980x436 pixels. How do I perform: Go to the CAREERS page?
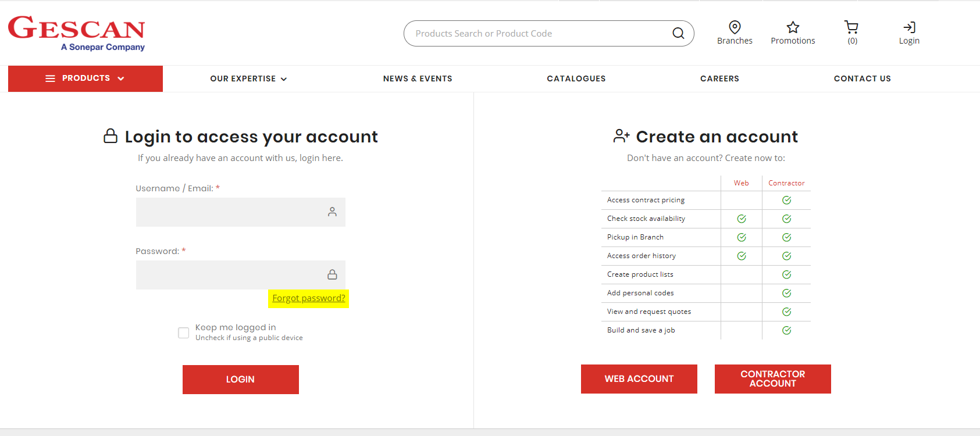[719, 78]
